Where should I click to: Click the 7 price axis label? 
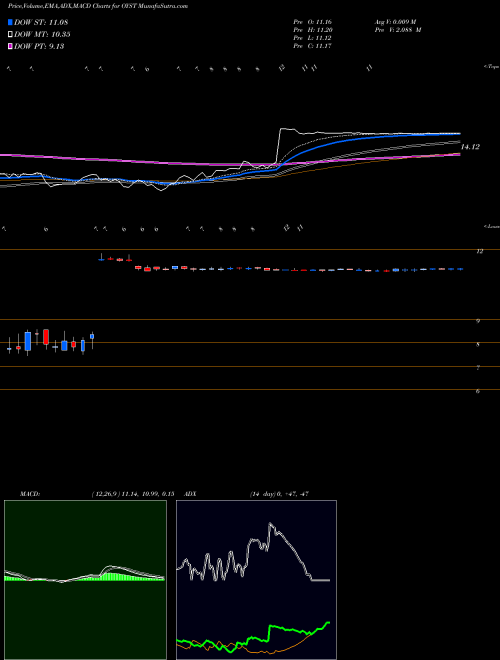click(x=478, y=368)
